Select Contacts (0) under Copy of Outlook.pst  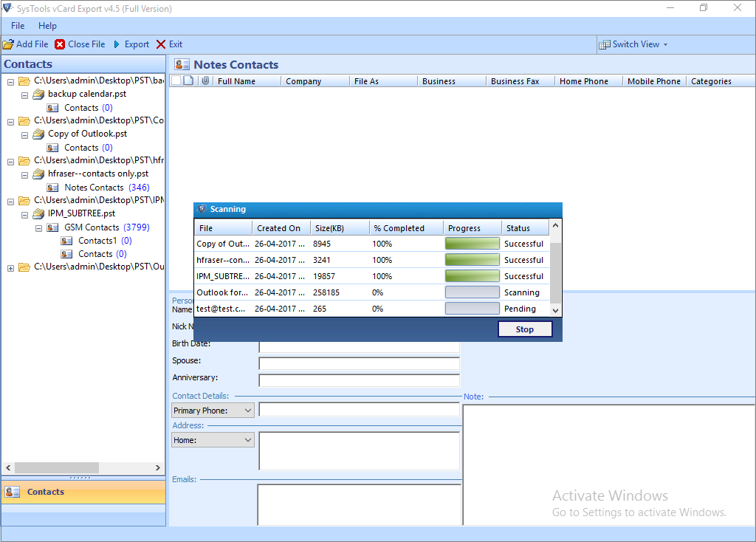coord(89,148)
